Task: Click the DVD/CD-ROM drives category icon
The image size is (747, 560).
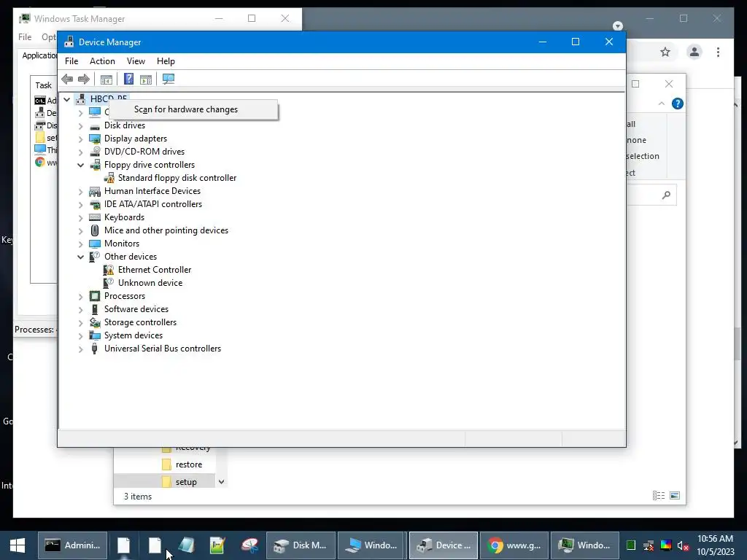Action: pyautogui.click(x=95, y=152)
